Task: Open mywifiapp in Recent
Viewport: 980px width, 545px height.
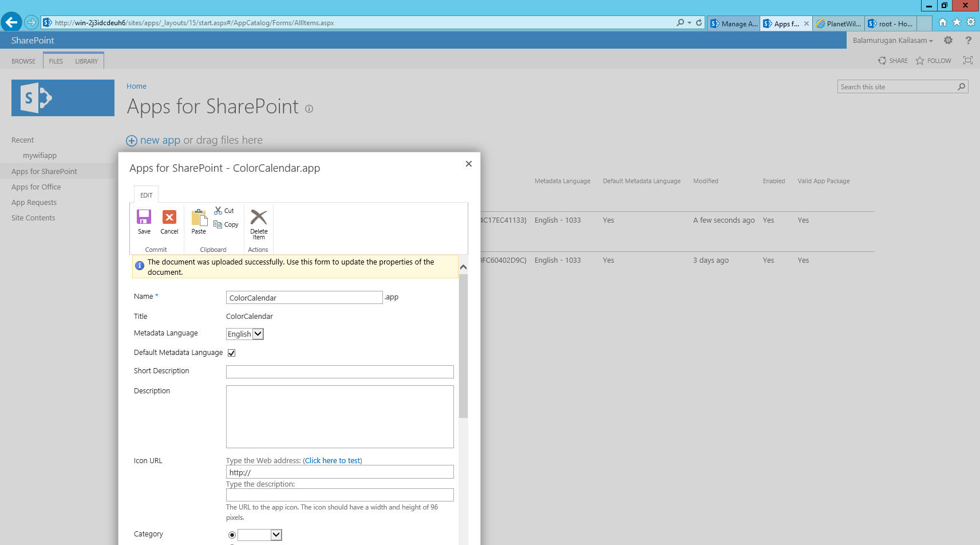Action: [x=39, y=156]
